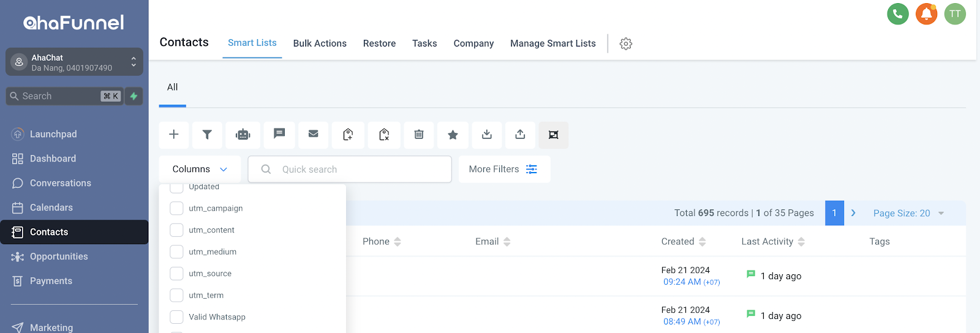Viewport: 980px width, 333px height.
Task: Click the send SMS chat bubble icon
Action: tap(279, 135)
